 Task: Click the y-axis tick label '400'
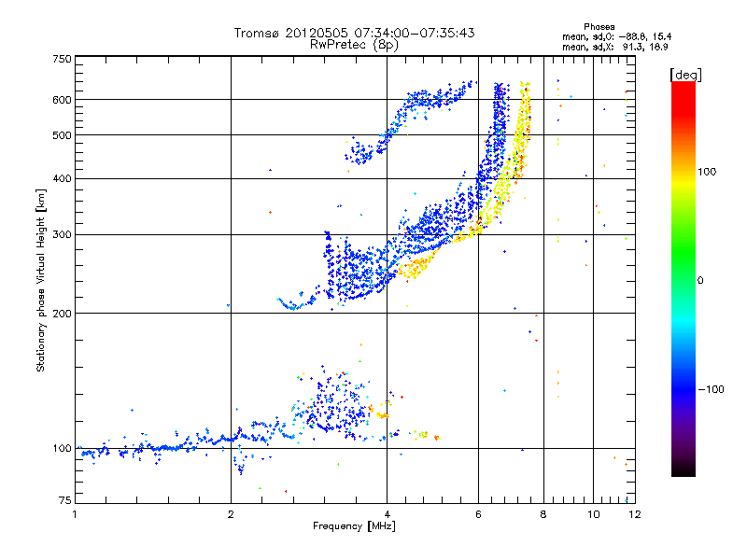[62, 179]
